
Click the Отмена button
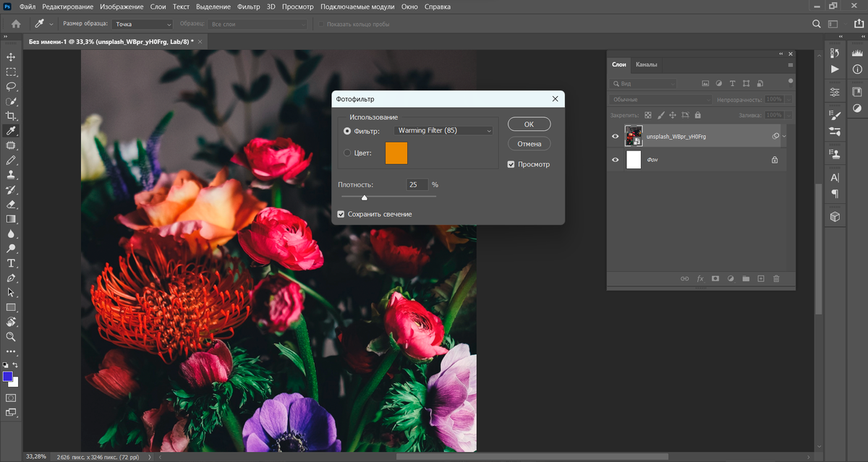[529, 144]
